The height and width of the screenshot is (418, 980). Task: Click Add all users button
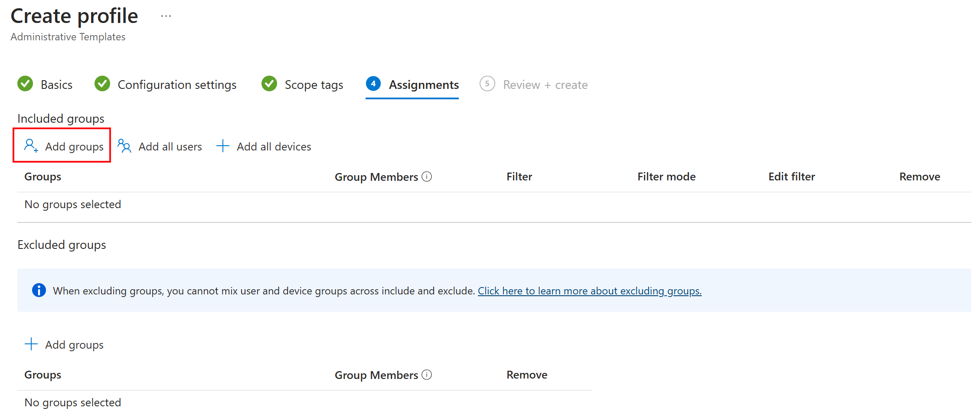[x=160, y=147]
